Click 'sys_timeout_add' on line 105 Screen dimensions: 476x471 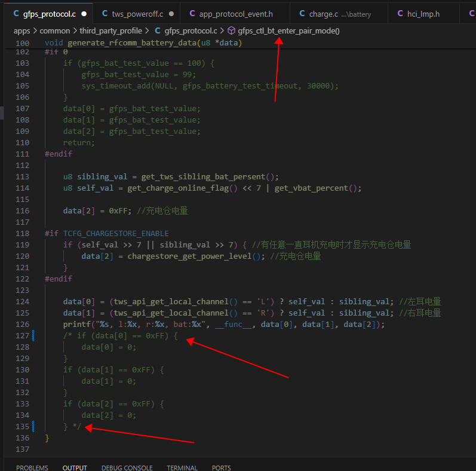[116, 86]
